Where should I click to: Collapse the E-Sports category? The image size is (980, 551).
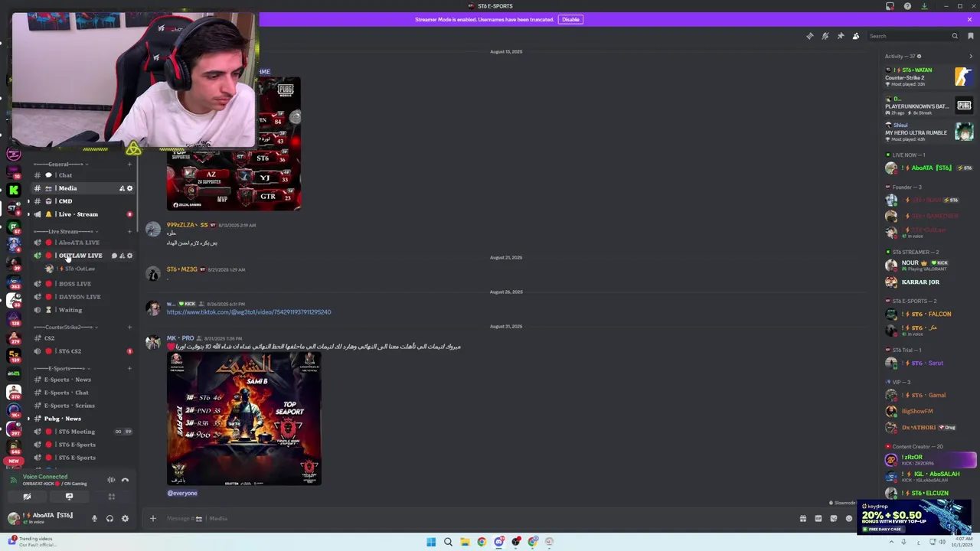click(63, 368)
